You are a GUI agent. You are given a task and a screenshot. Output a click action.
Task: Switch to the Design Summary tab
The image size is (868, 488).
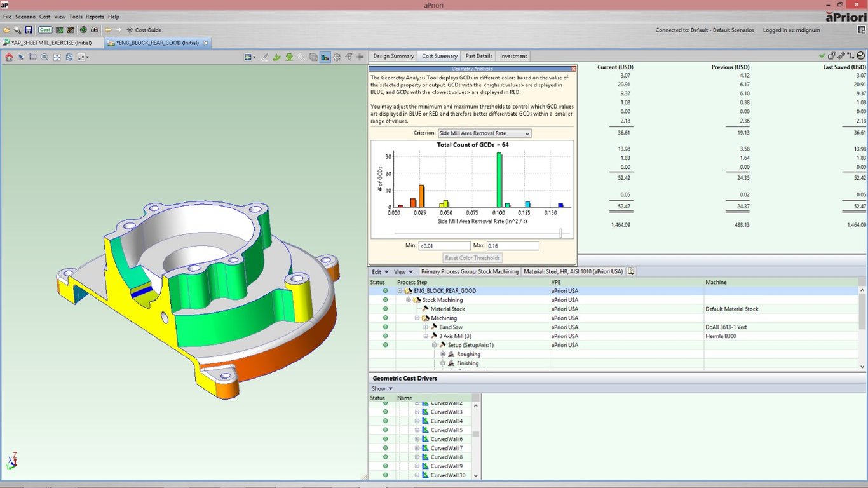coord(393,56)
